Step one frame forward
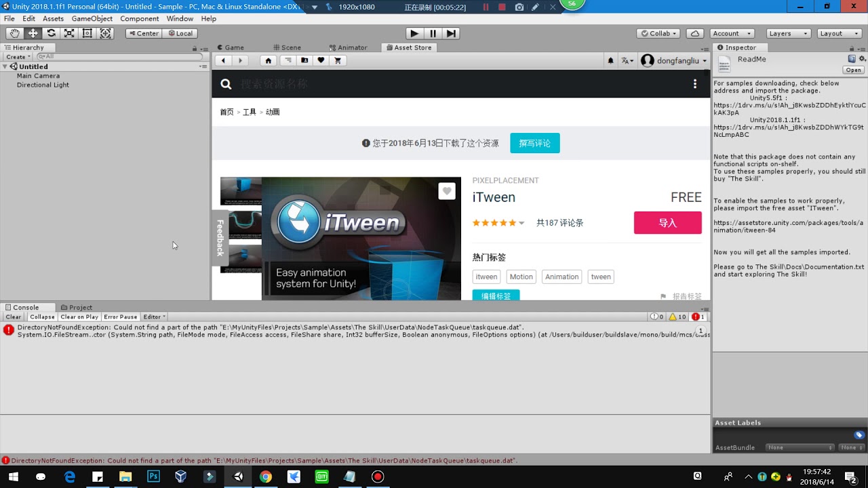Image resolution: width=868 pixels, height=488 pixels. (451, 33)
